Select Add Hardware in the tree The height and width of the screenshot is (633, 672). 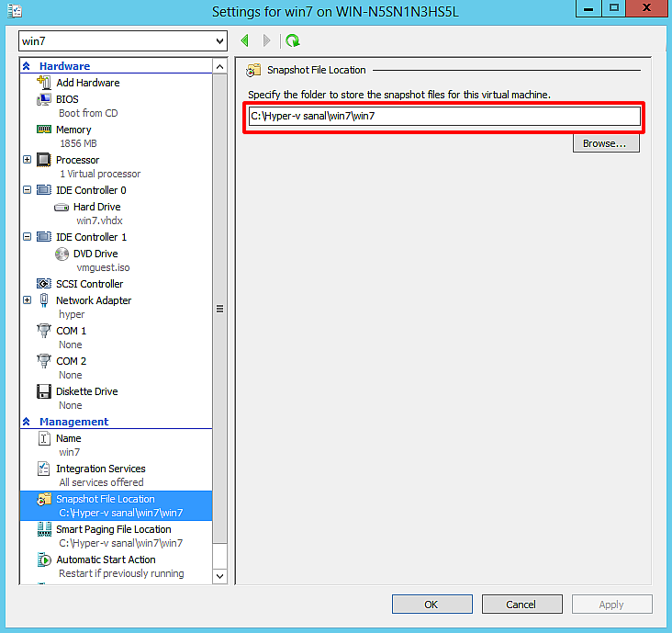(88, 83)
